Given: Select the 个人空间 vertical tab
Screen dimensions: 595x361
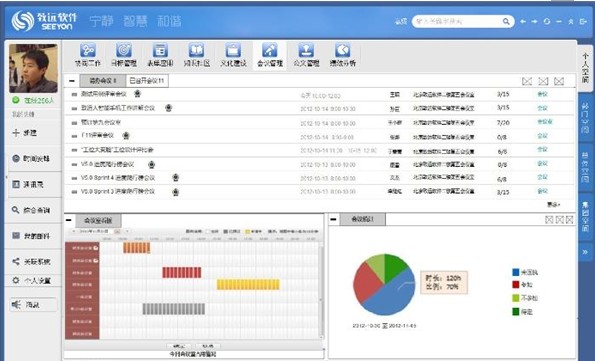Looking at the screenshot, I should click(x=585, y=68).
